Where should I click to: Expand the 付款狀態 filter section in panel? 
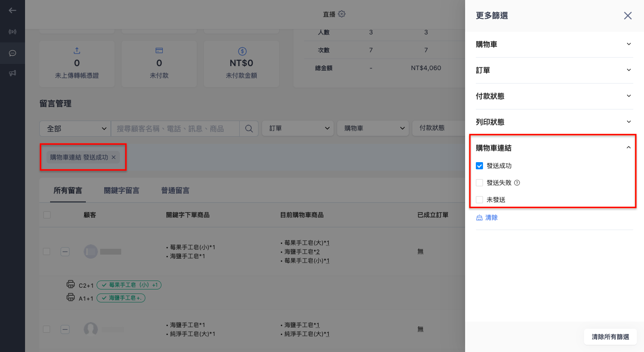coord(554,96)
